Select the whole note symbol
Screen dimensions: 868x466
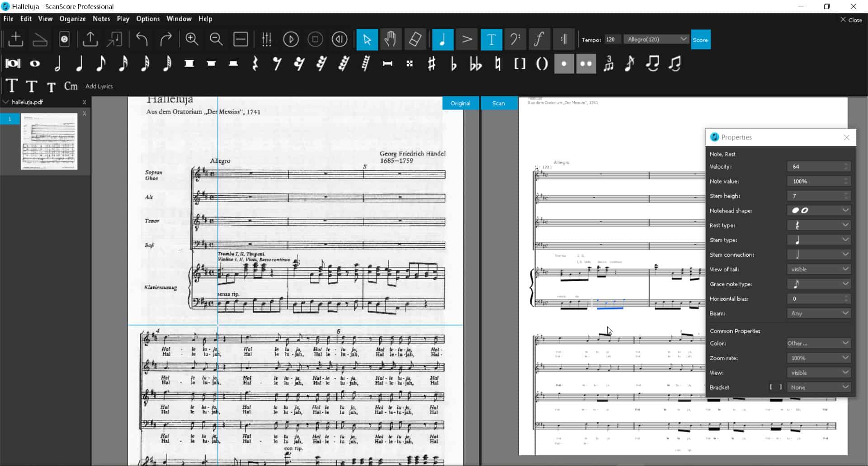[35, 64]
